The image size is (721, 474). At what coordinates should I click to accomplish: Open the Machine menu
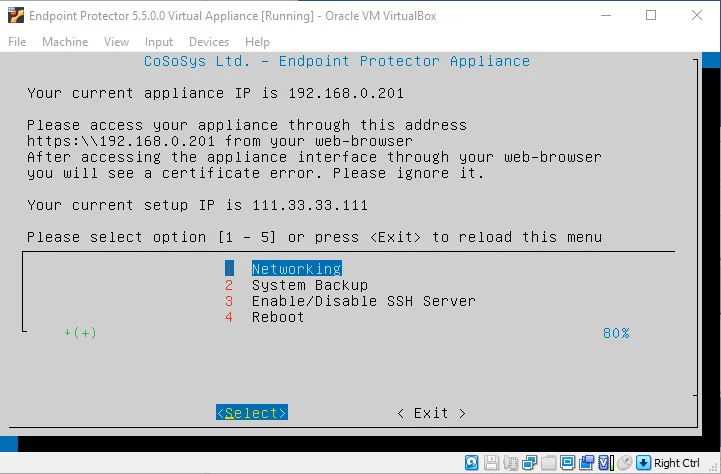tap(65, 42)
